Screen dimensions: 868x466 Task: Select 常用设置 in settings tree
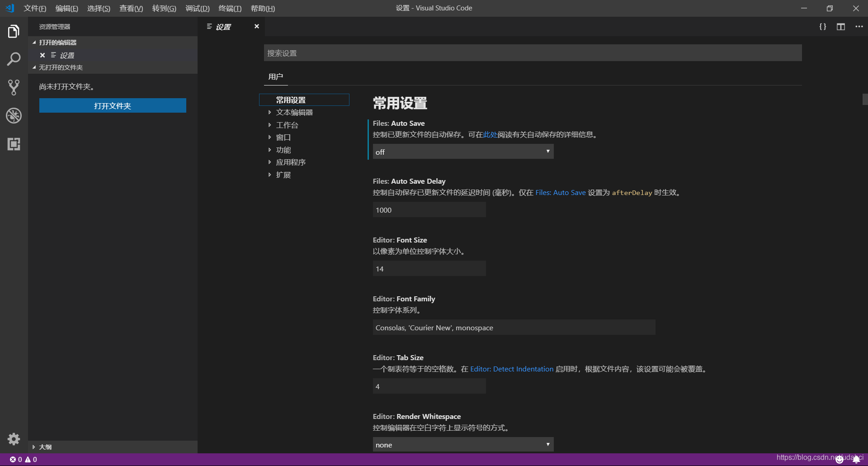[x=304, y=100]
